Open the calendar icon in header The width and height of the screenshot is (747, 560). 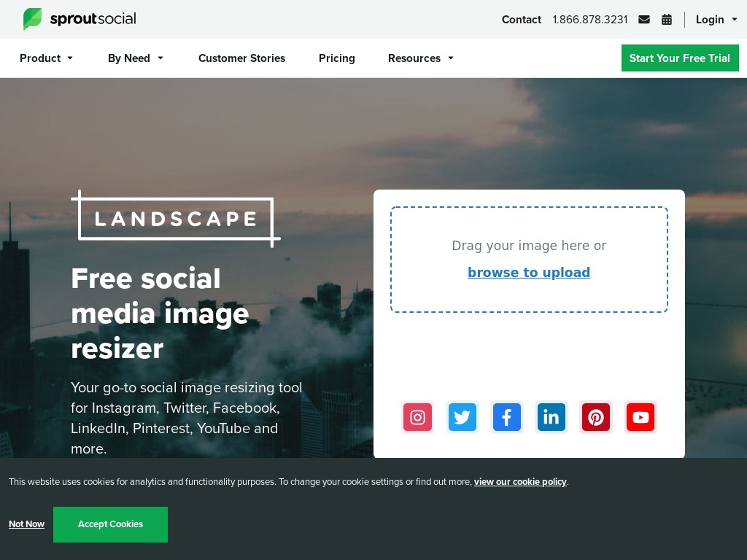[x=667, y=20]
